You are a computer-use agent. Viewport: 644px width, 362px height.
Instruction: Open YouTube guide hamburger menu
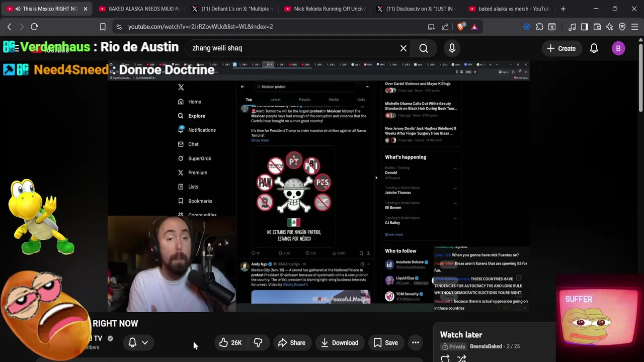16,48
